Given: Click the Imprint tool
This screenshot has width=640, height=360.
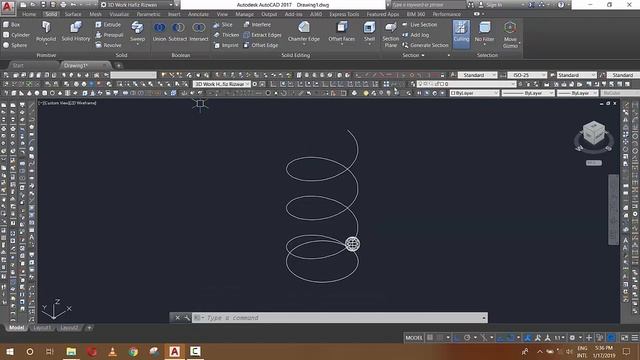Looking at the screenshot, I should tap(226, 45).
